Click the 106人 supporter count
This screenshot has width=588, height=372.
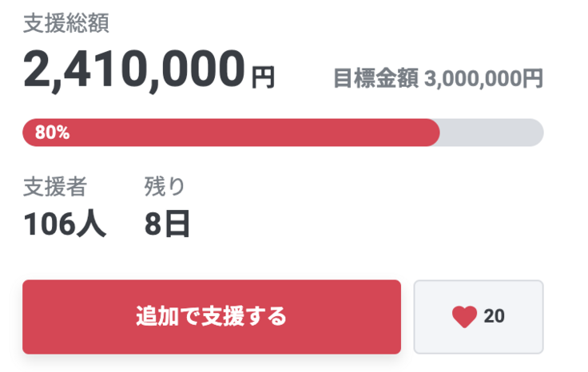[x=64, y=224]
